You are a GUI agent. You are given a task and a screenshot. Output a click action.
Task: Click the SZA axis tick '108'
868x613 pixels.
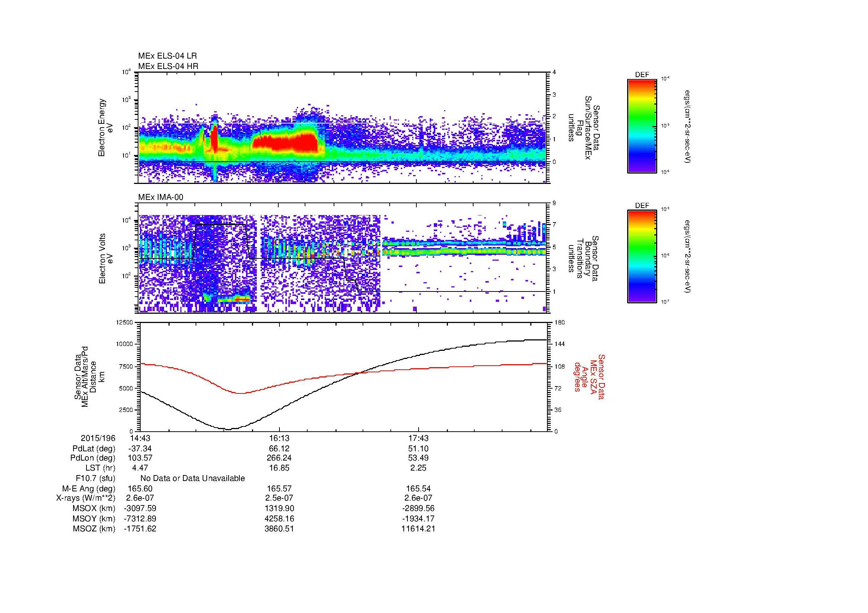coord(560,366)
